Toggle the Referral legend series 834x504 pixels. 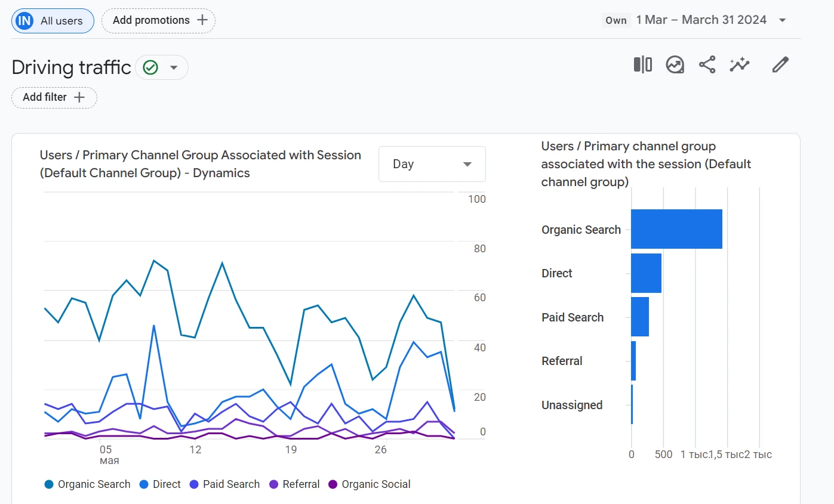pos(294,484)
